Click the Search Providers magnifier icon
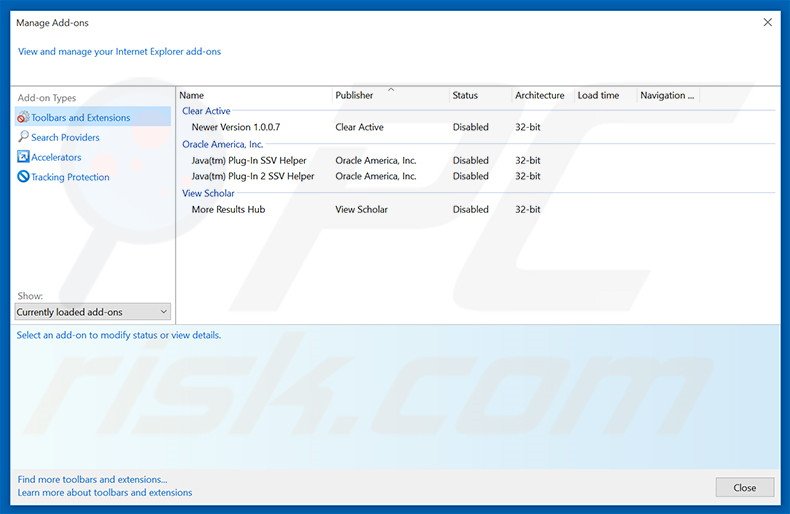 tap(23, 137)
